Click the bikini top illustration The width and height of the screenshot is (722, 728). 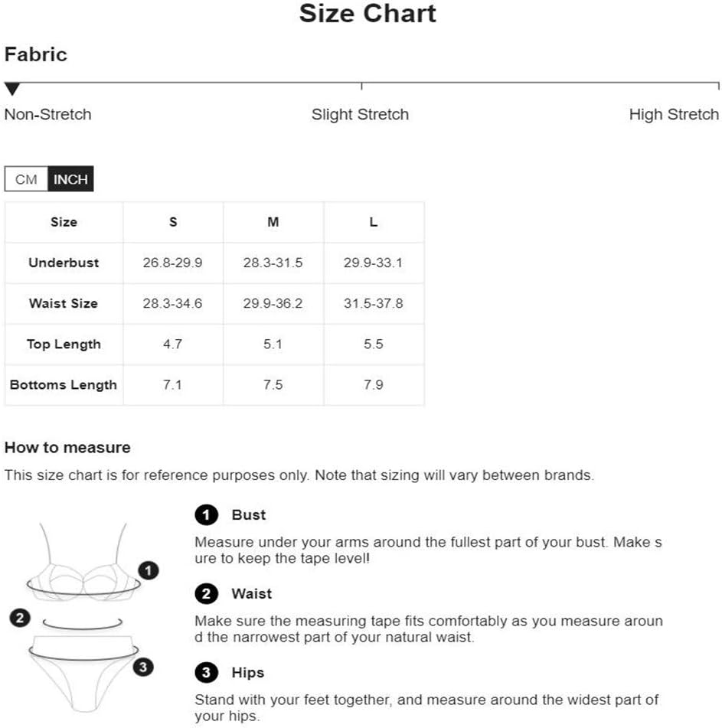coord(83,566)
